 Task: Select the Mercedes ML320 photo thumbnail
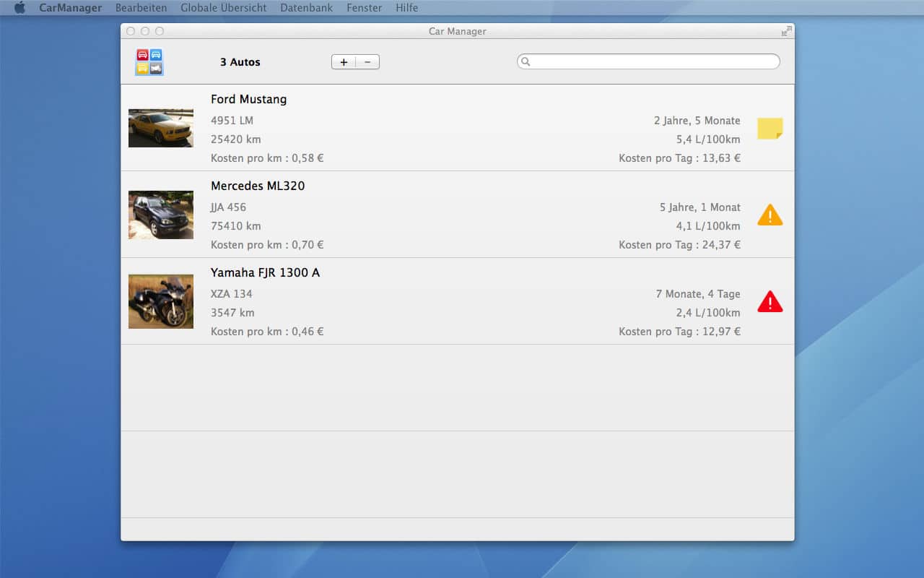tap(161, 215)
